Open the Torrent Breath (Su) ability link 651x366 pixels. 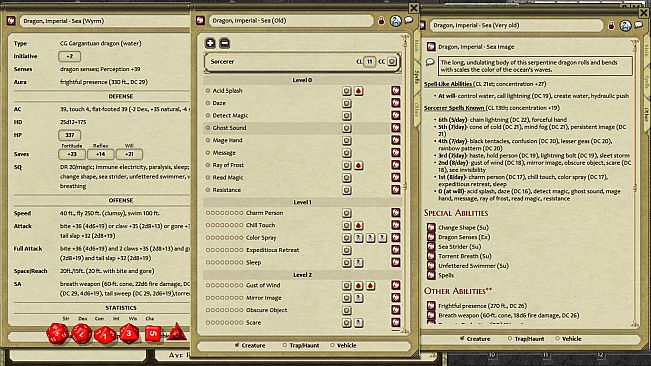click(431, 256)
